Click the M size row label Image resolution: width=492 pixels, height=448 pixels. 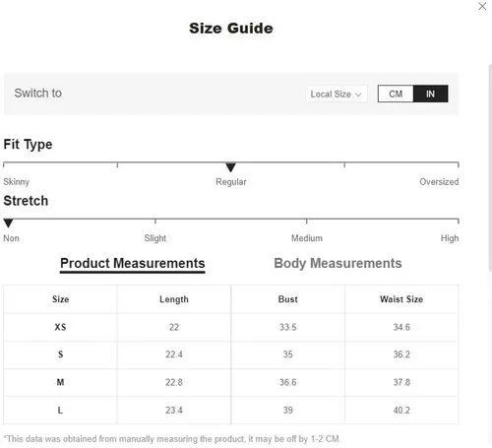pos(60,382)
